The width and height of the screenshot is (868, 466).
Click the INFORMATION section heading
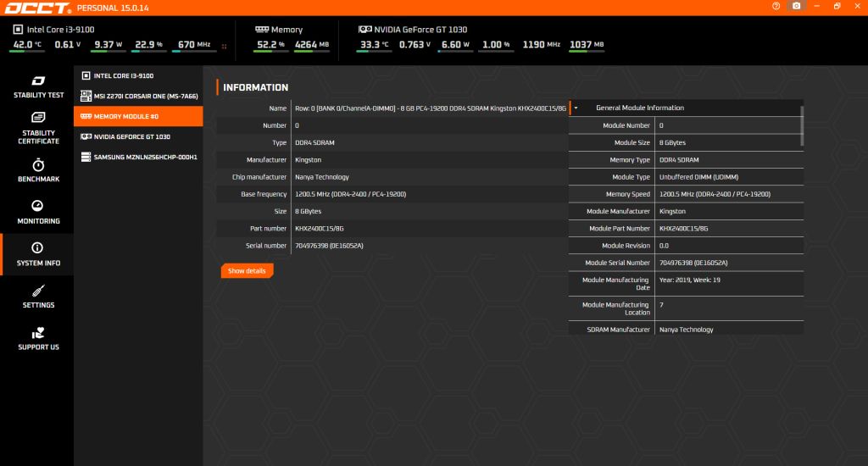(x=255, y=87)
